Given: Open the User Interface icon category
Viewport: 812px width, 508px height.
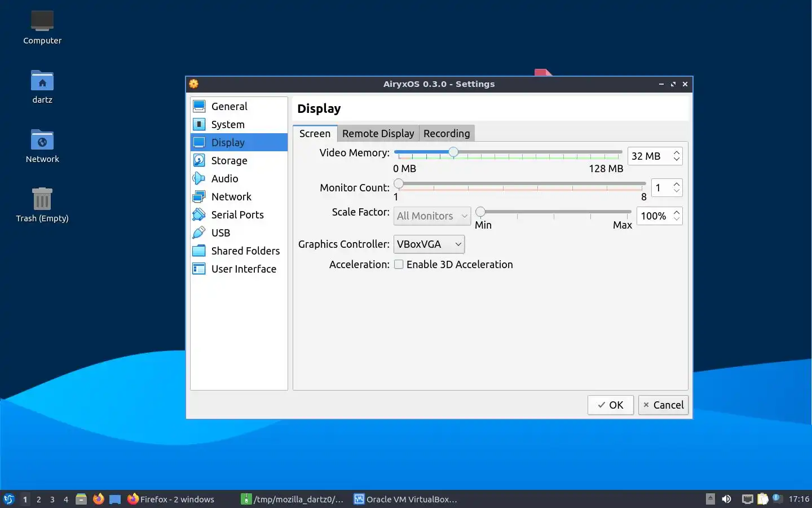Looking at the screenshot, I should coord(199,269).
